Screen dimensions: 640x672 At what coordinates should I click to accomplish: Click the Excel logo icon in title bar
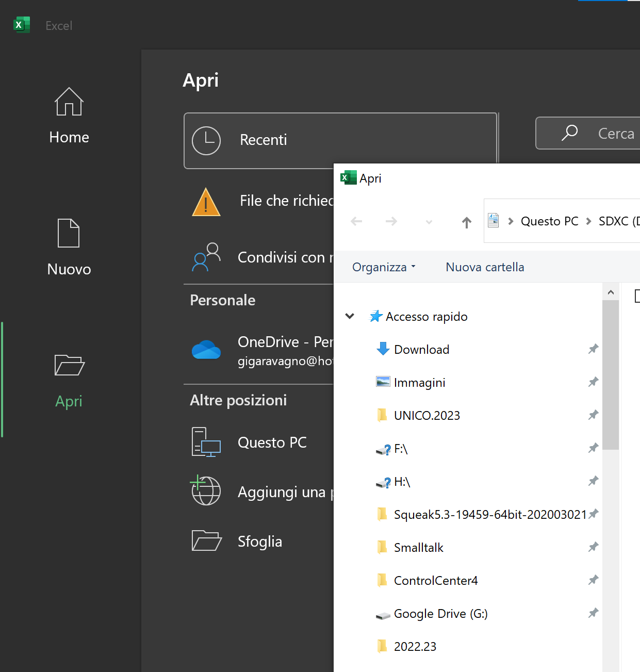pyautogui.click(x=22, y=25)
